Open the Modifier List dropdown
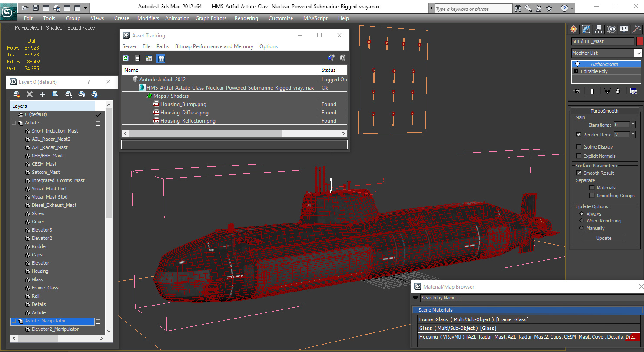 (x=638, y=53)
